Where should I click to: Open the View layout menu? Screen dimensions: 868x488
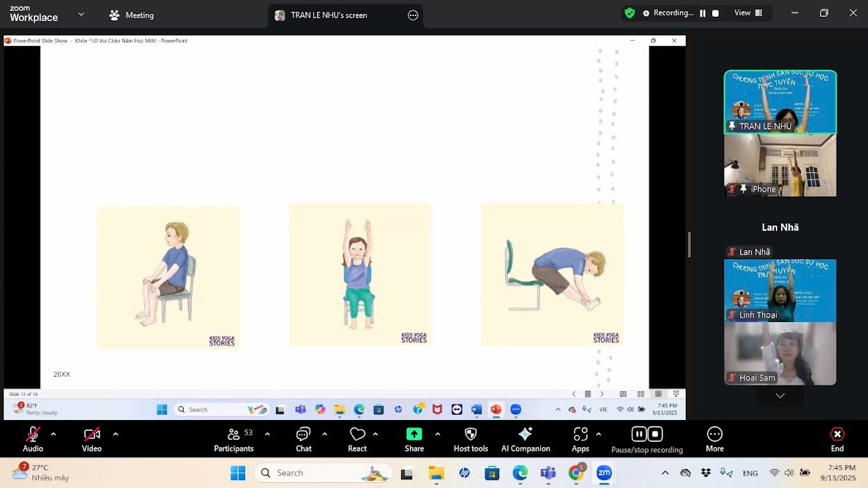click(x=747, y=13)
